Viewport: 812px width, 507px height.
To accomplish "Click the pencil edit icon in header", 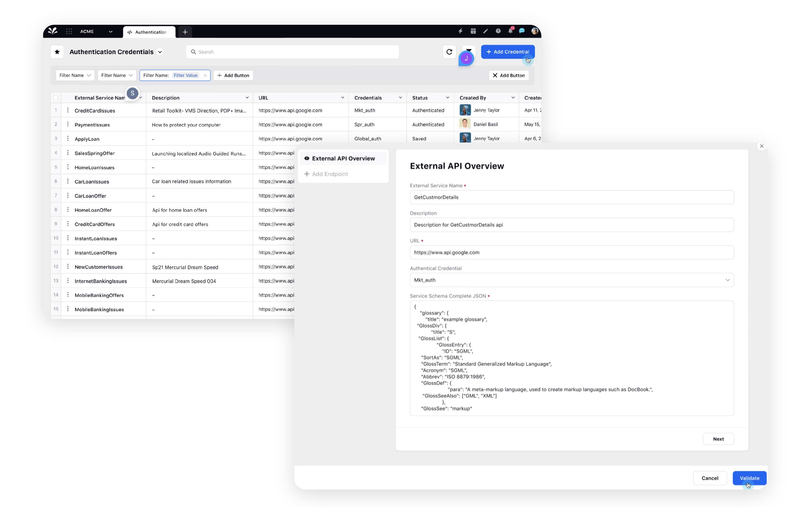I will point(486,31).
